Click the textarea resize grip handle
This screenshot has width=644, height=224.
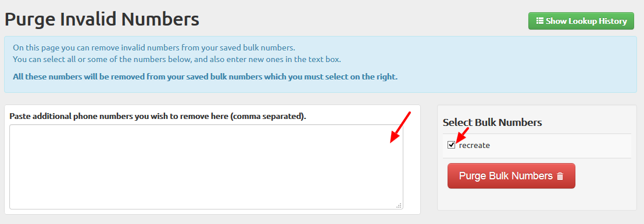(399, 205)
